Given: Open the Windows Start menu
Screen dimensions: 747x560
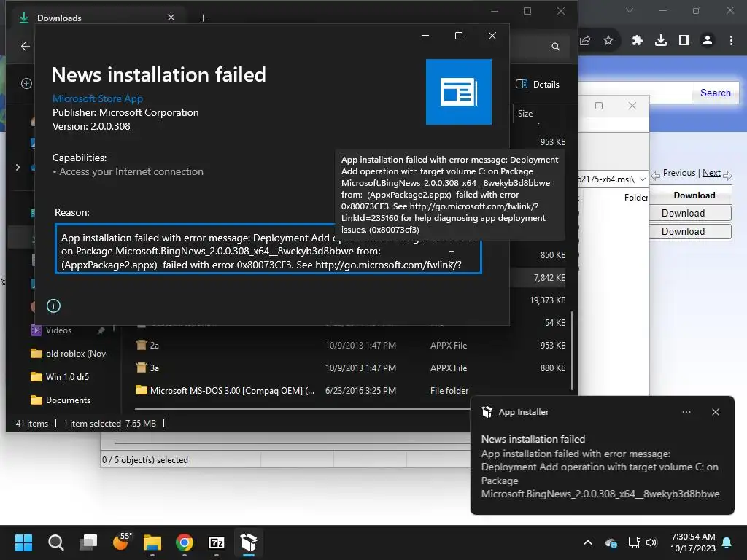Looking at the screenshot, I should pos(23,542).
